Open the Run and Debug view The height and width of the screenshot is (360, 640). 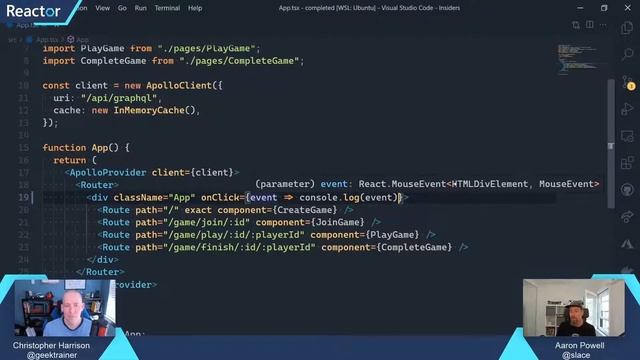(627, 109)
